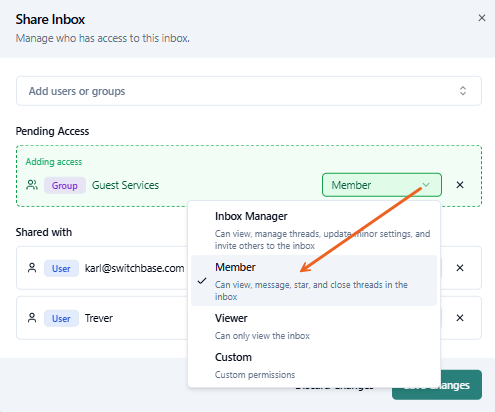
Task: Click the Adding access label
Action: [x=54, y=162]
